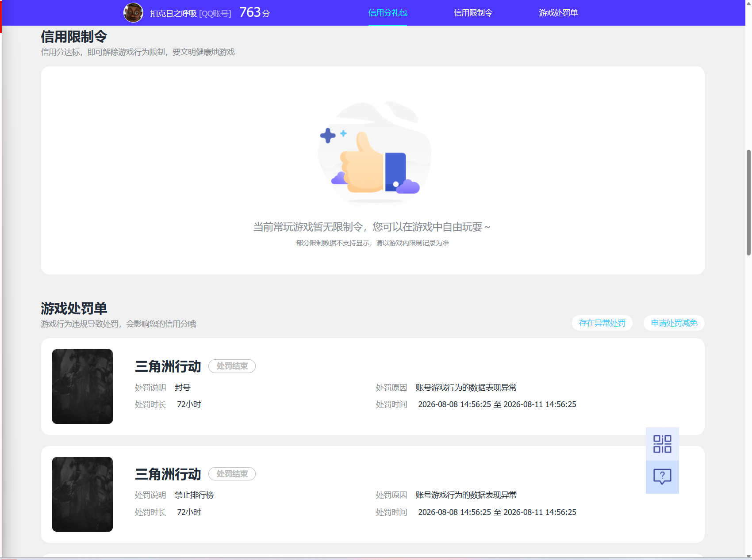Click the 三角洲行动 title on the 封号 card
Screen dimensions: 752x560
tap(168, 366)
